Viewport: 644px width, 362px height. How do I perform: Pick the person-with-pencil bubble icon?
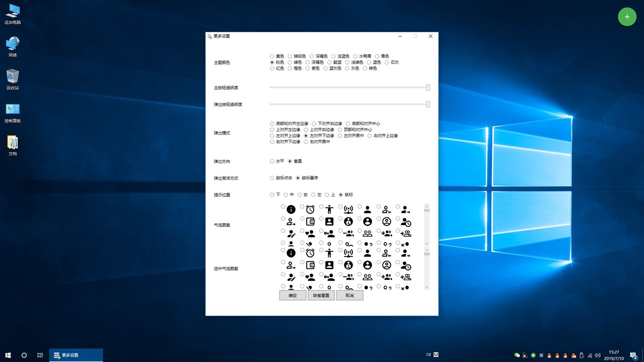tap(290, 233)
